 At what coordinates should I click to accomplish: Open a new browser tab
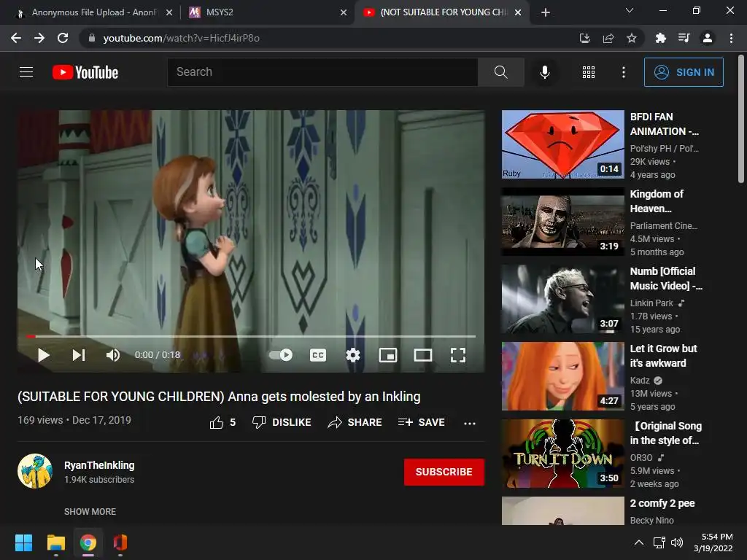click(546, 12)
